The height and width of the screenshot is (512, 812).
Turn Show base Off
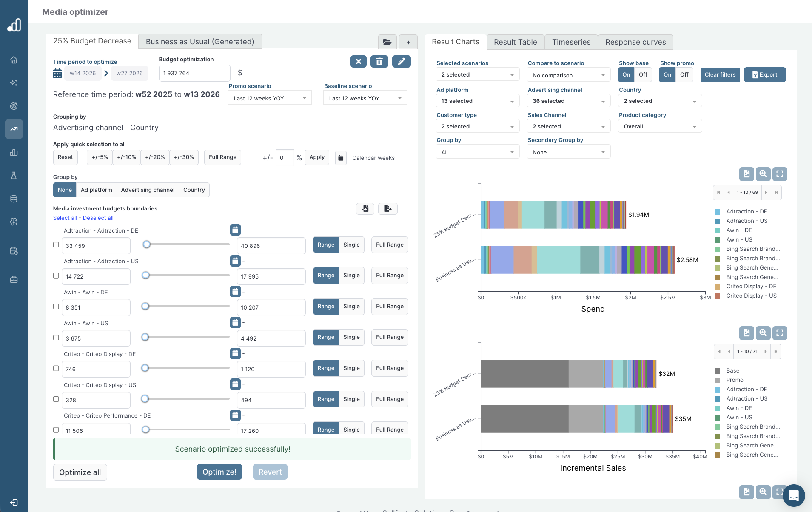(x=643, y=75)
